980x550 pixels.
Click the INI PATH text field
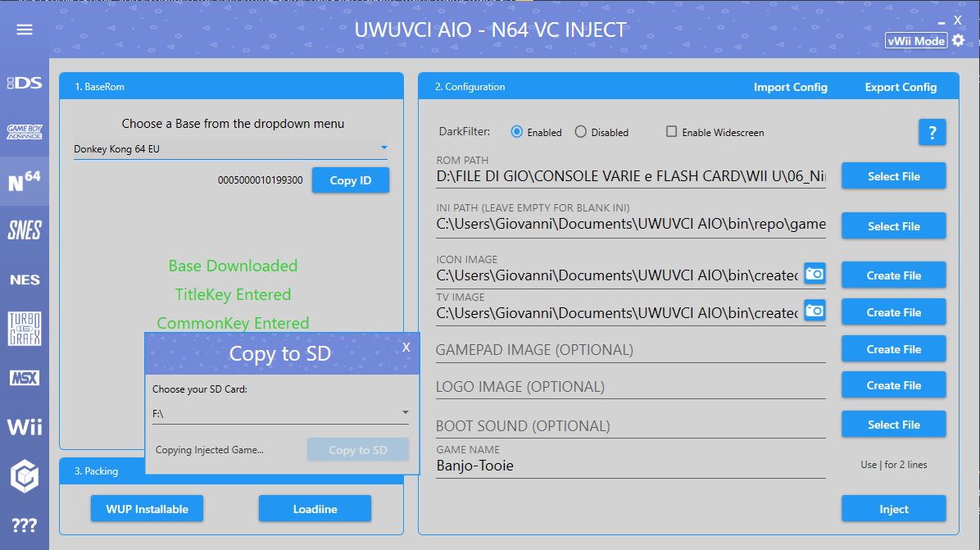coord(631,225)
